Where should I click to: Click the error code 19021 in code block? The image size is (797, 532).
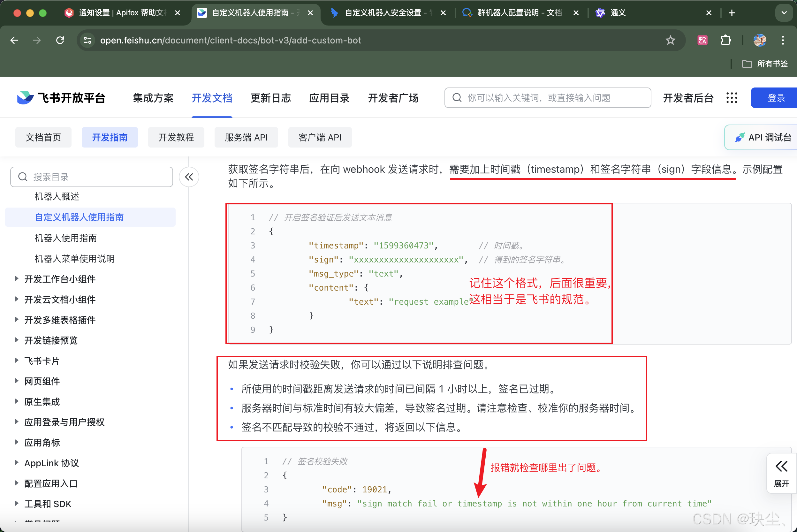tap(375, 489)
